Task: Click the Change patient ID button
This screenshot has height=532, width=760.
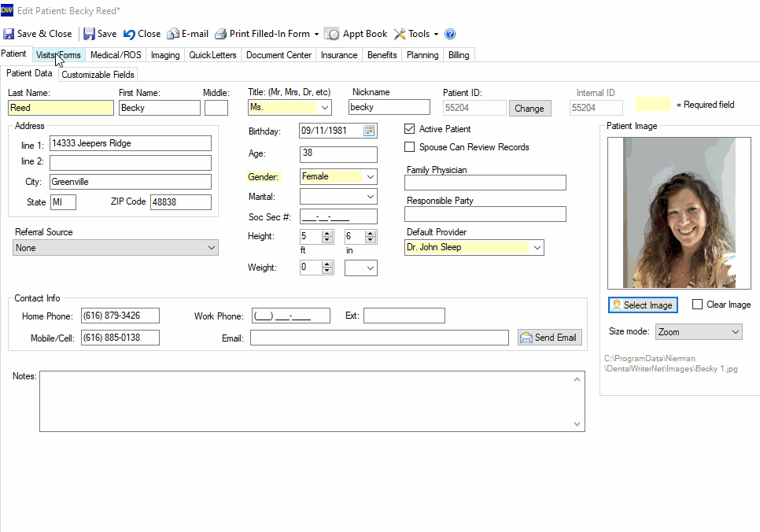Action: click(x=529, y=108)
